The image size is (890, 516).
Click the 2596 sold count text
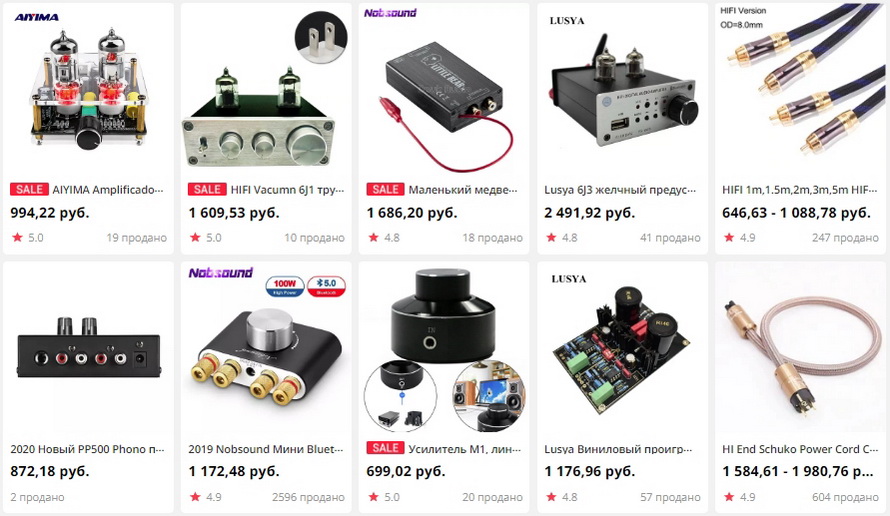(308, 497)
